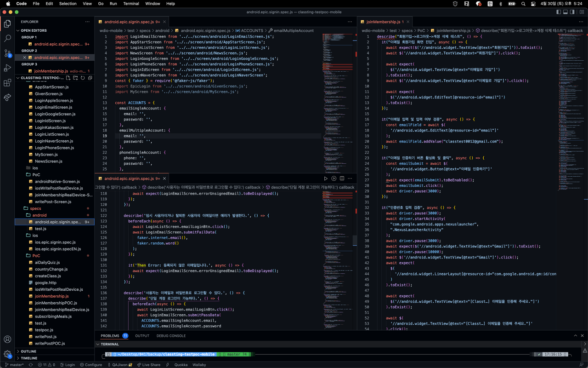Open LoginKakaoScreen.js from the explorer
The image size is (588, 368).
pos(55,127)
